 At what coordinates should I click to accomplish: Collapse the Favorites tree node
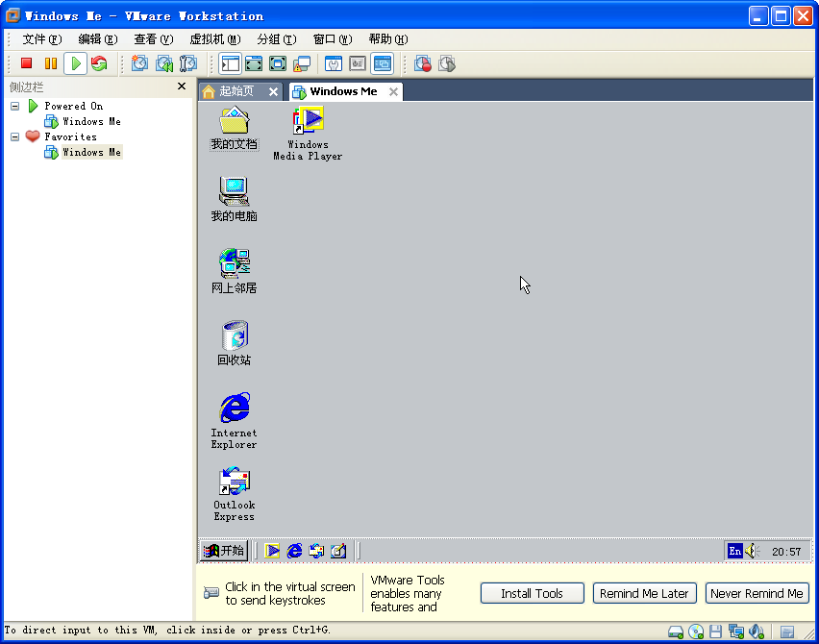click(x=15, y=136)
